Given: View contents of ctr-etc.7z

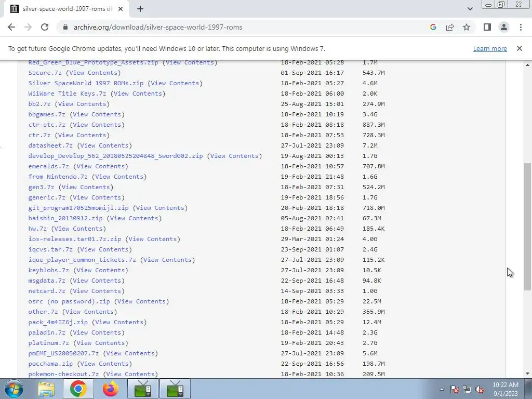Looking at the screenshot, I should (x=97, y=125).
